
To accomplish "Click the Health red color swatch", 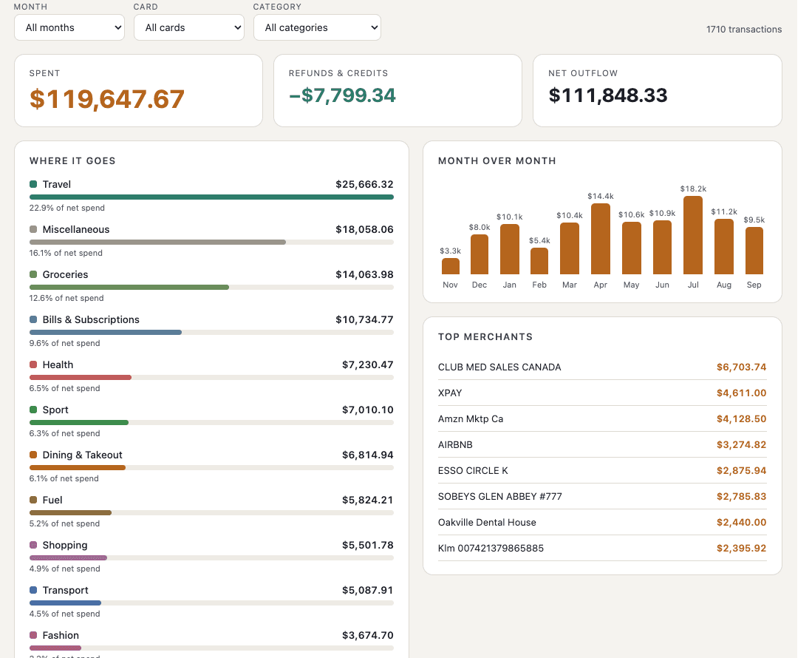I will (x=34, y=364).
